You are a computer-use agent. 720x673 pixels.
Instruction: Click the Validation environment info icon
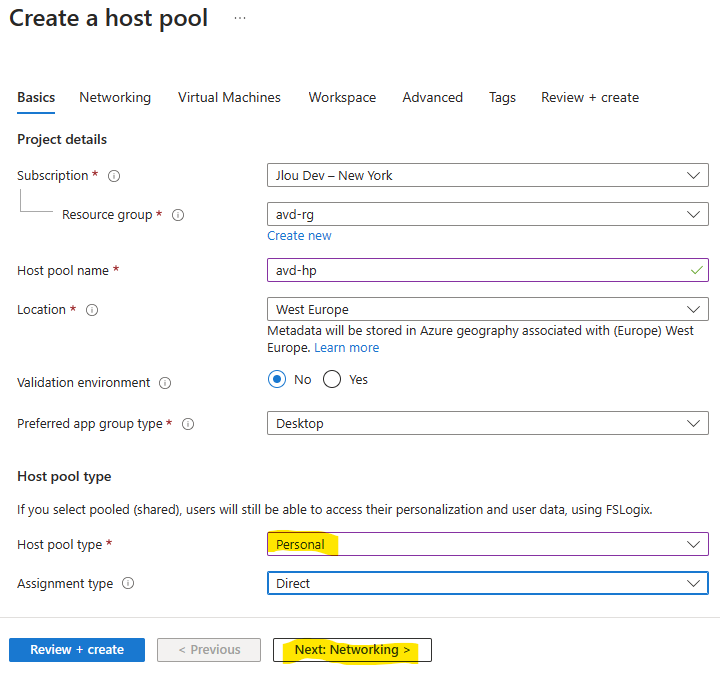165,383
